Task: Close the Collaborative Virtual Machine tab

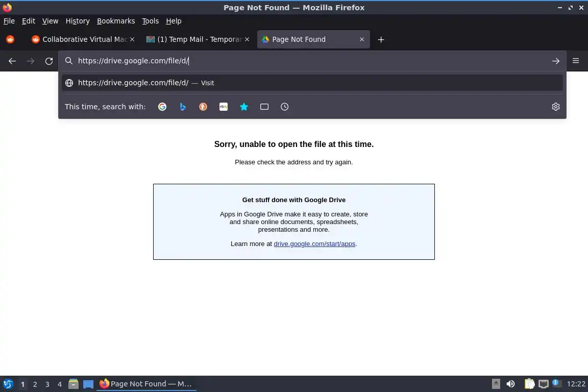Action: (x=132, y=39)
